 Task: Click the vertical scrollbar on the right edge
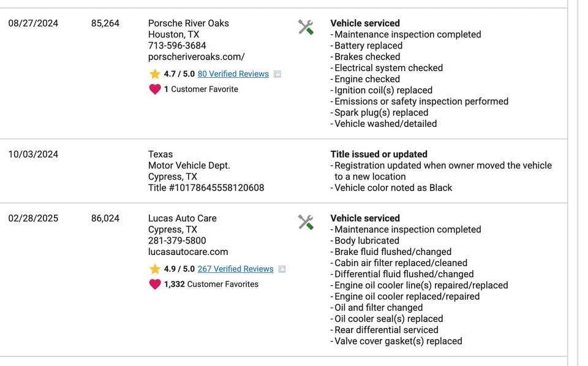(x=573, y=183)
